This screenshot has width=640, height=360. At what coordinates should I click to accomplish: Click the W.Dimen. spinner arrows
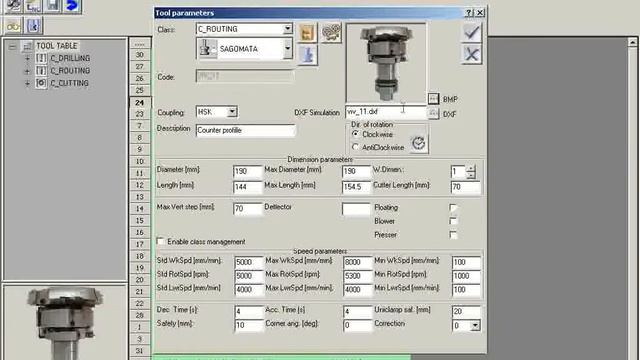[x=471, y=171]
